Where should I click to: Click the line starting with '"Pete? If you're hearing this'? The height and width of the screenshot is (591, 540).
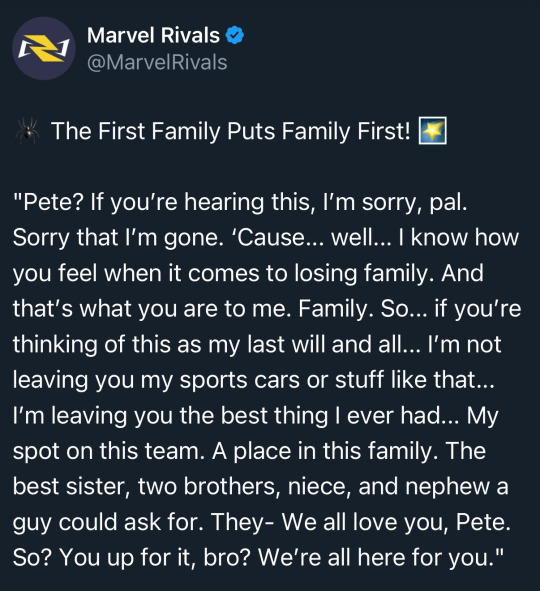pos(240,203)
